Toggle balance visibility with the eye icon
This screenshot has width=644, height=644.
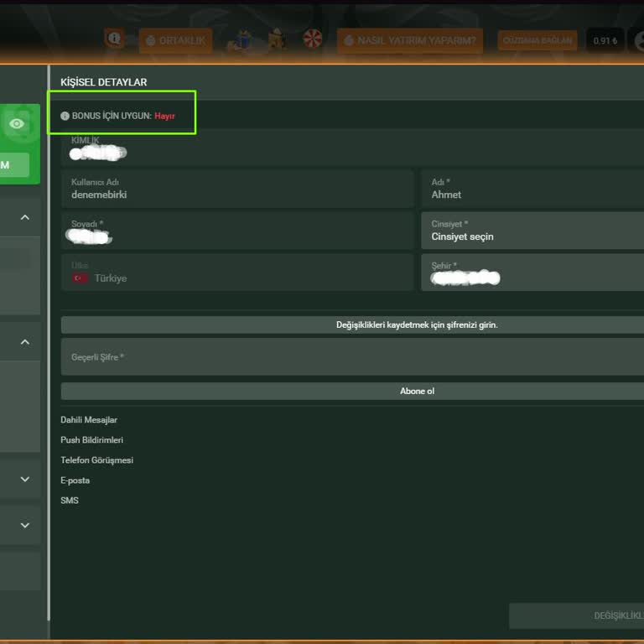(x=17, y=124)
